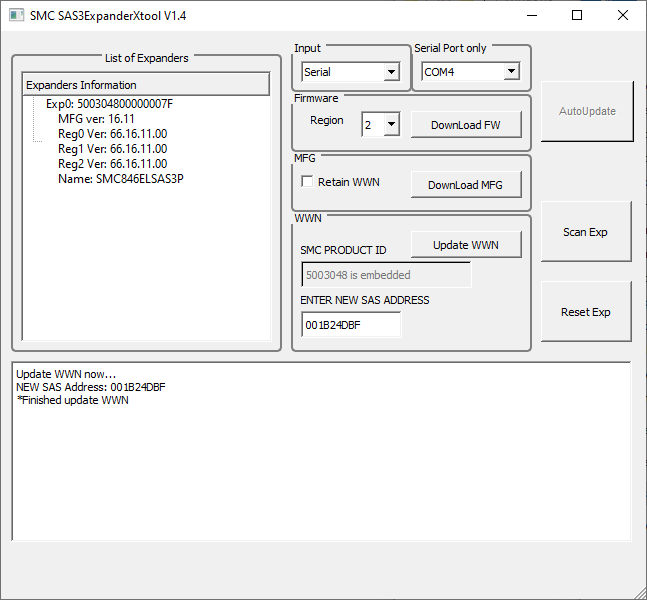This screenshot has height=600, width=647.
Task: Click the Expanders Information column header
Action: [145, 85]
